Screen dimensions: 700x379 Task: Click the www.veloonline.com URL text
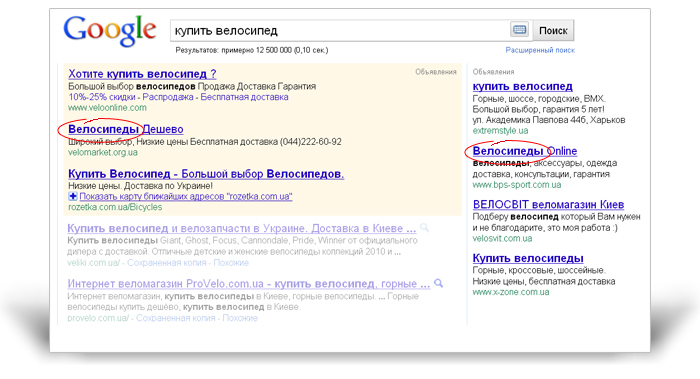107,108
